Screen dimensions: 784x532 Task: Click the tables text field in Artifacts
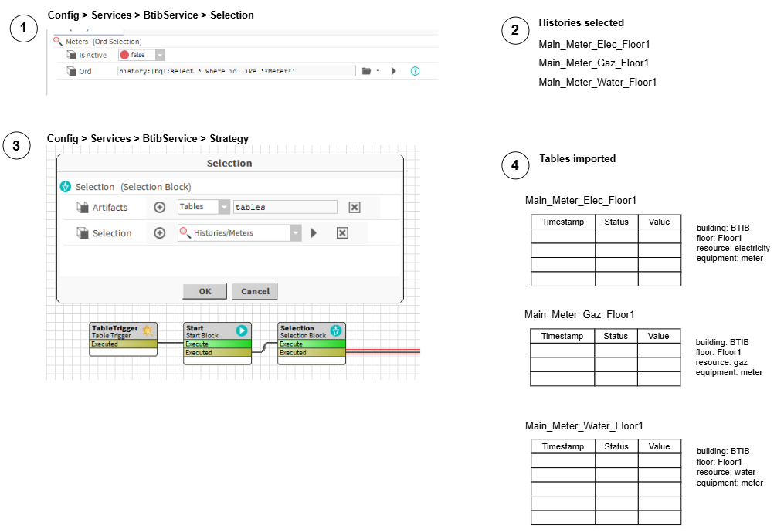[284, 207]
